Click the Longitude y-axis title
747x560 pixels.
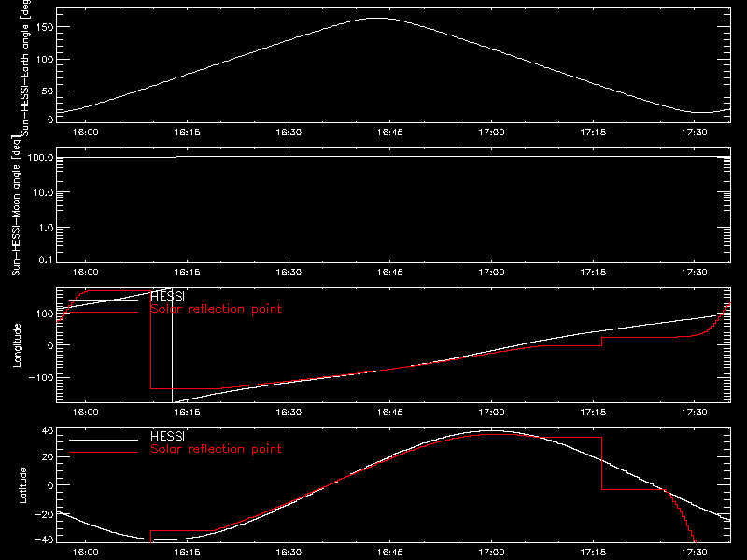[17, 345]
